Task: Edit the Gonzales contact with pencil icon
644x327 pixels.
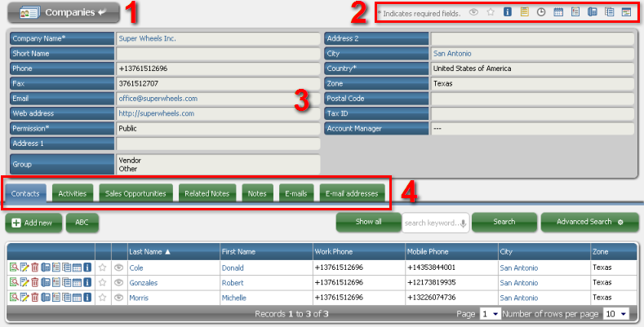Action: [x=24, y=282]
